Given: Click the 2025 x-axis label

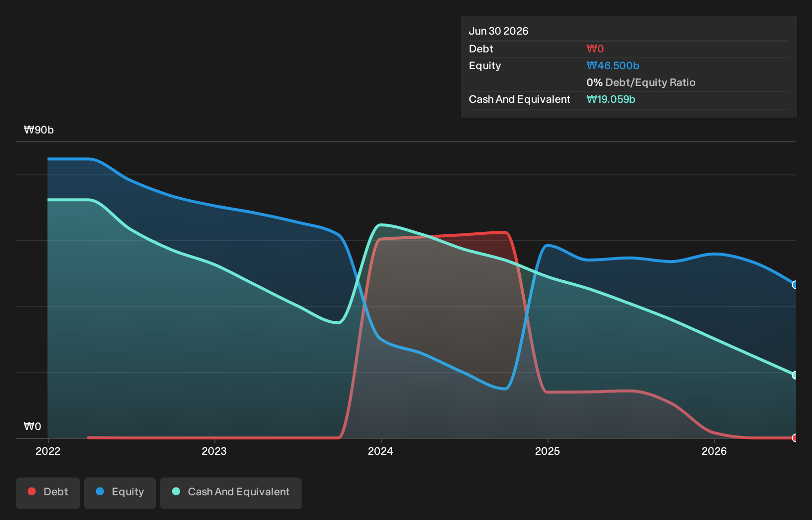Looking at the screenshot, I should point(547,451).
